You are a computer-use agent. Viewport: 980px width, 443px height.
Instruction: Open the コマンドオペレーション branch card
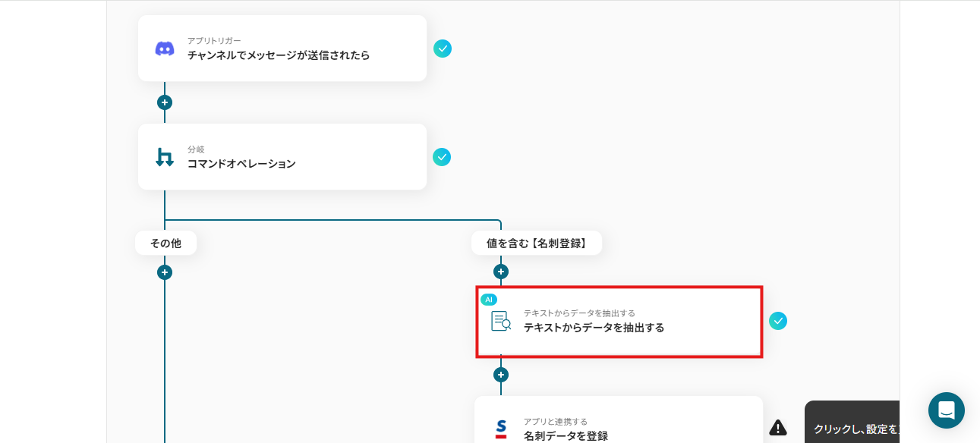[282, 157]
